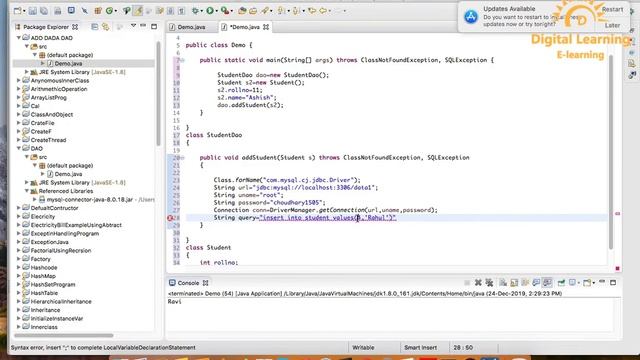Select the FactorialUsingRecrsion project
Viewport: 640px width, 360px height.
click(x=60, y=251)
